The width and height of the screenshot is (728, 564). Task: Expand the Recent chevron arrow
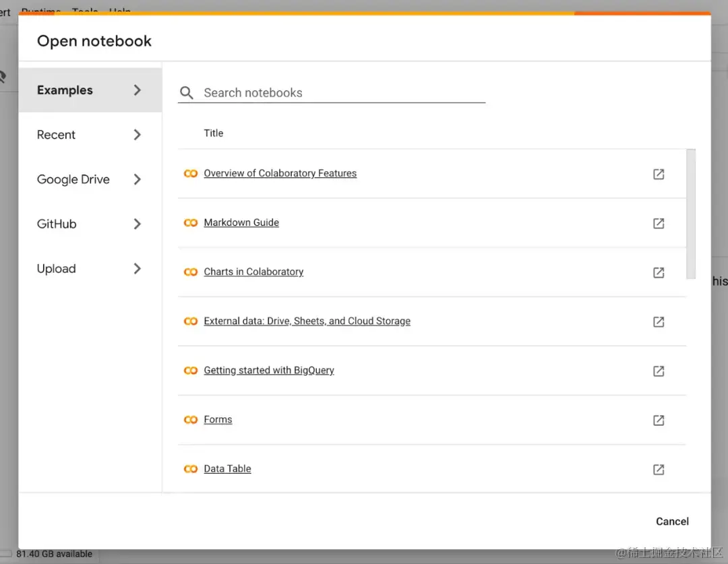[x=137, y=135]
